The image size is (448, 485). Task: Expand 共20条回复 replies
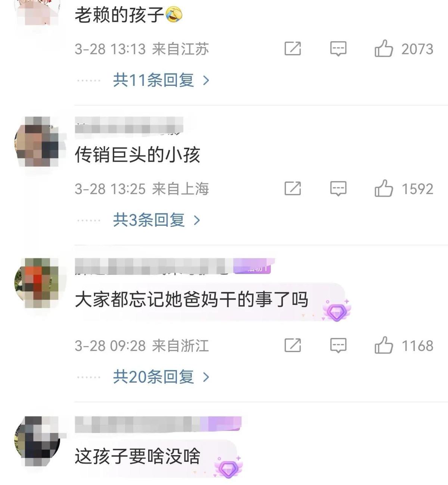tap(161, 377)
